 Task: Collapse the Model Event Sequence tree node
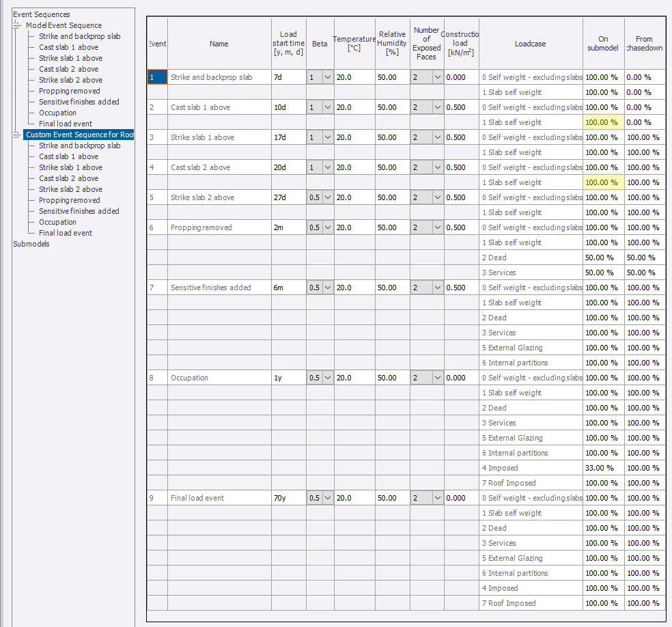click(x=17, y=25)
